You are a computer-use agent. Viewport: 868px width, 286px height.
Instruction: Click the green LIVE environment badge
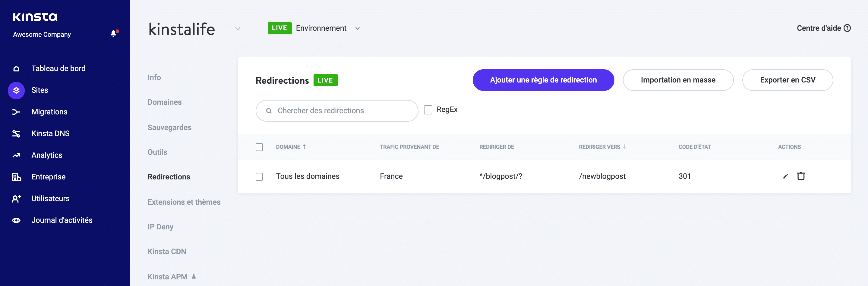tap(279, 28)
